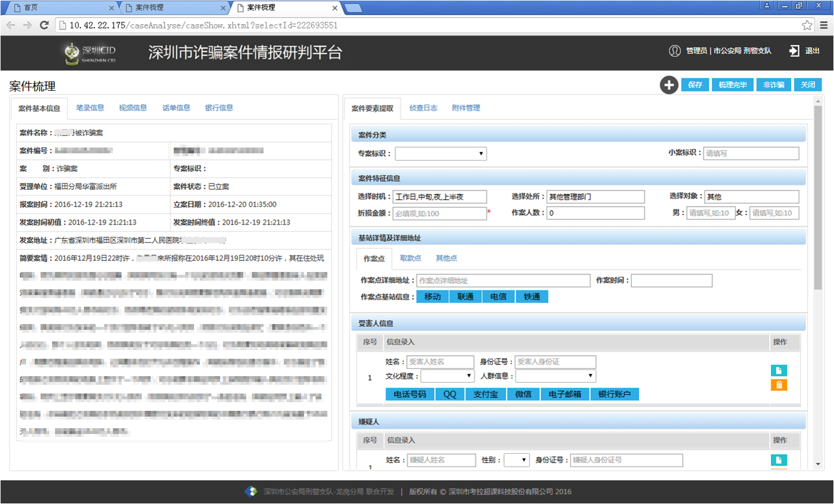Viewport: 834px width, 504px height.
Task: Click 退出 logout link
Action: [x=813, y=51]
